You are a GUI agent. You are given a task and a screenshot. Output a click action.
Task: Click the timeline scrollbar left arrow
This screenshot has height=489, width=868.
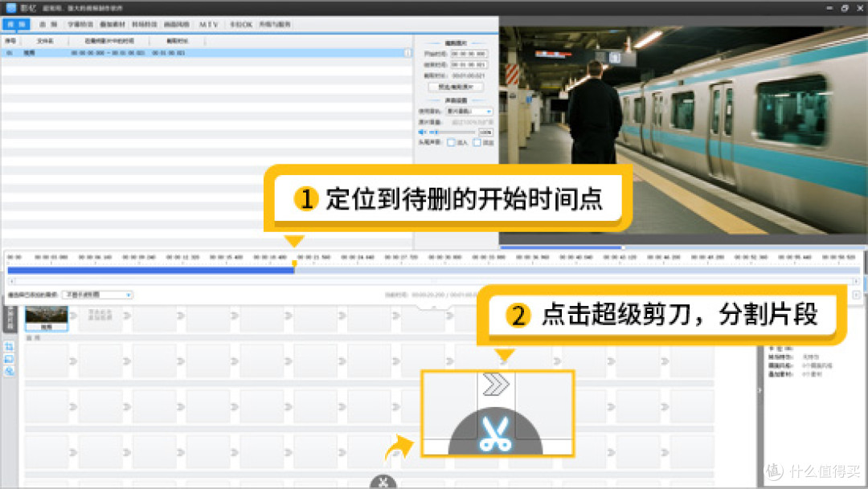point(11,282)
